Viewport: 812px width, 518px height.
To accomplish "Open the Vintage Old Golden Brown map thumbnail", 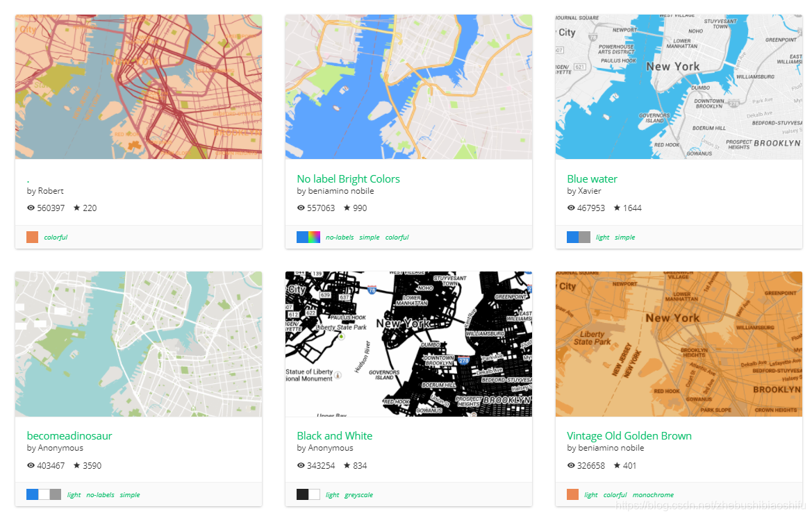I will pos(679,344).
